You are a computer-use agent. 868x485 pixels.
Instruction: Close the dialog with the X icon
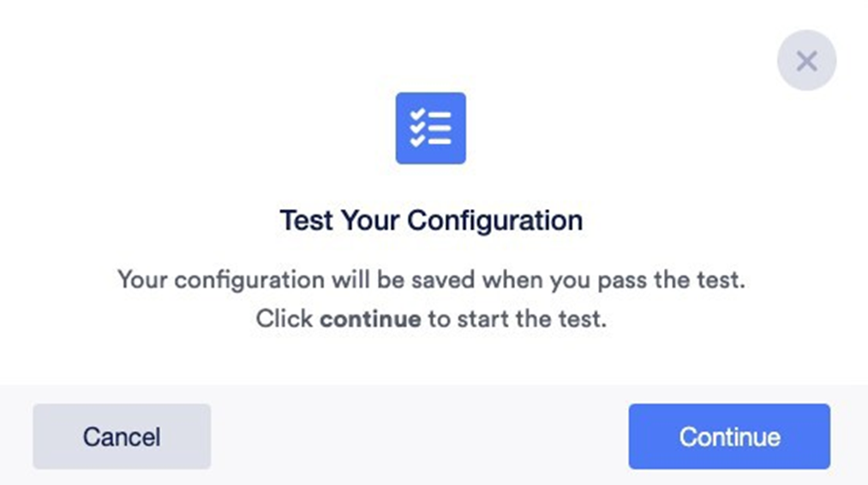pyautogui.click(x=806, y=60)
